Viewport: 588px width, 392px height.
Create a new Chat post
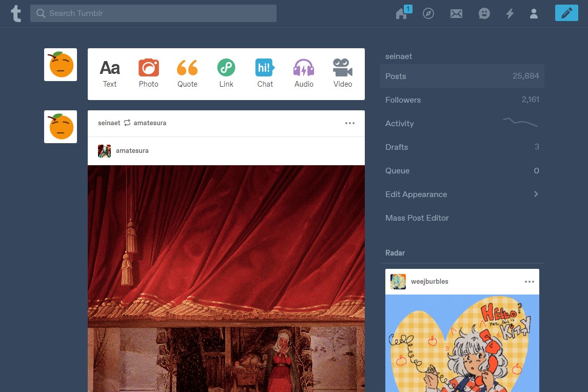[265, 73]
